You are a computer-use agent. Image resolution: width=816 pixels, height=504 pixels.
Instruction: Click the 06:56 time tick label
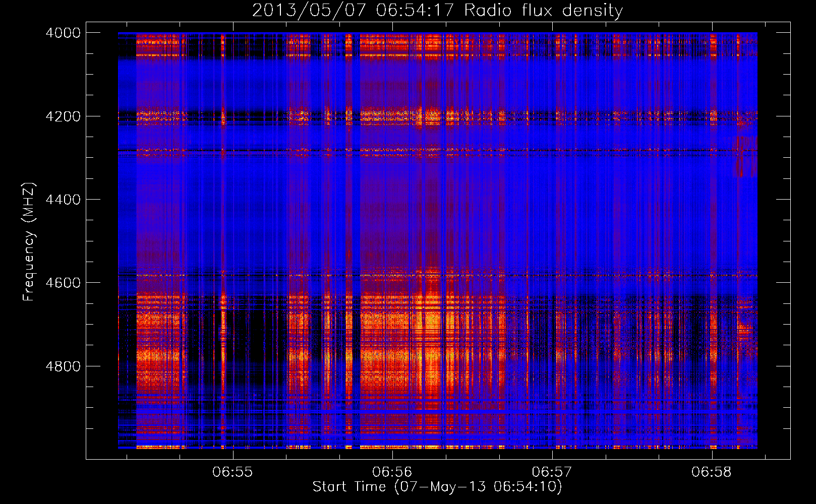pos(392,472)
